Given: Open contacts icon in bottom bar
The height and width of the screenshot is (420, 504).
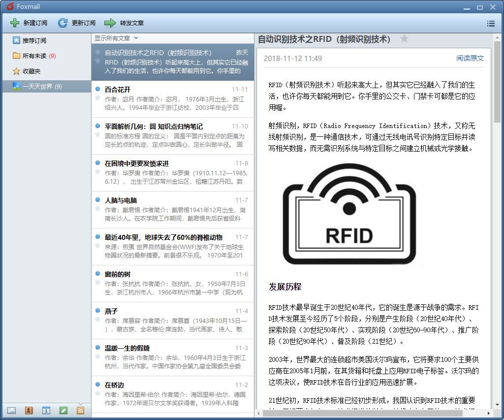Looking at the screenshot, I should pos(29,410).
